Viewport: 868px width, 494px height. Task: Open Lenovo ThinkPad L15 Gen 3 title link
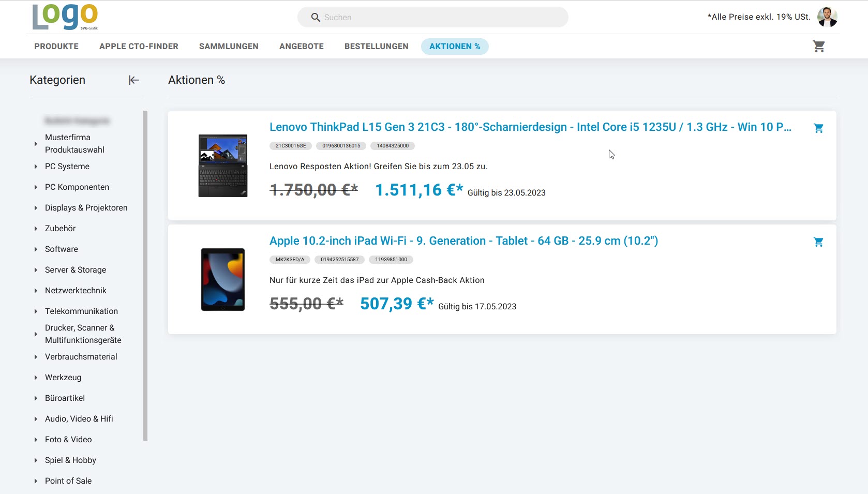[530, 127]
